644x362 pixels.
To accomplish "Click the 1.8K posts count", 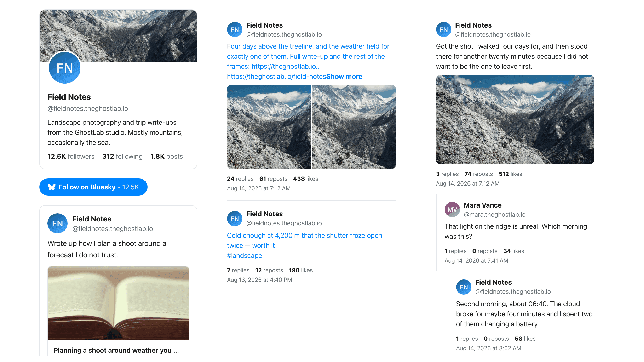I will click(x=167, y=156).
